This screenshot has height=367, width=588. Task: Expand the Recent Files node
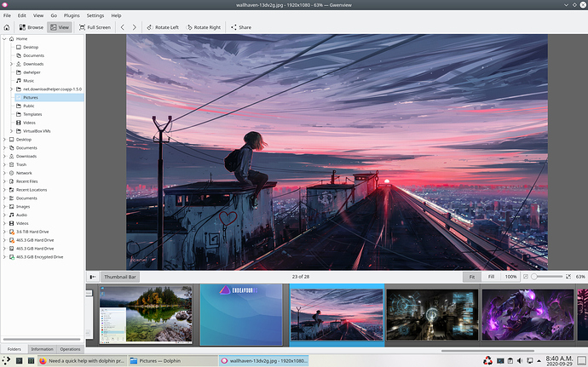point(4,181)
